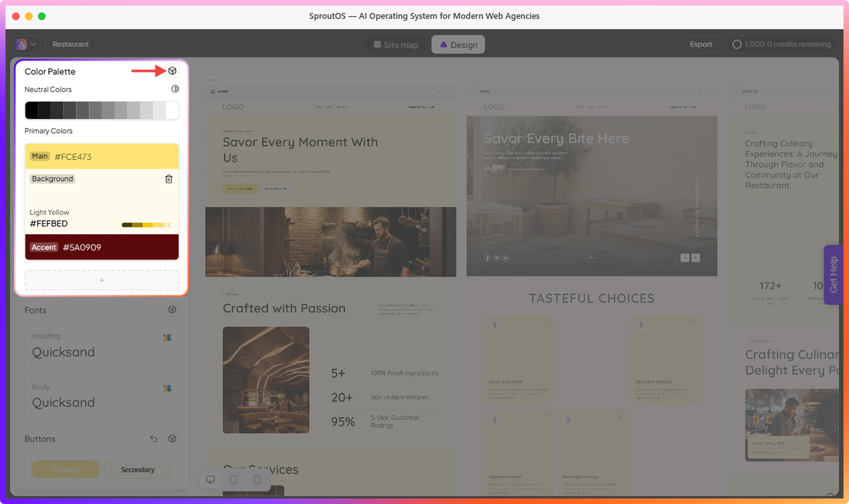Open the SproutOS logo workspace dropdown
The height and width of the screenshot is (504, 849).
point(27,44)
